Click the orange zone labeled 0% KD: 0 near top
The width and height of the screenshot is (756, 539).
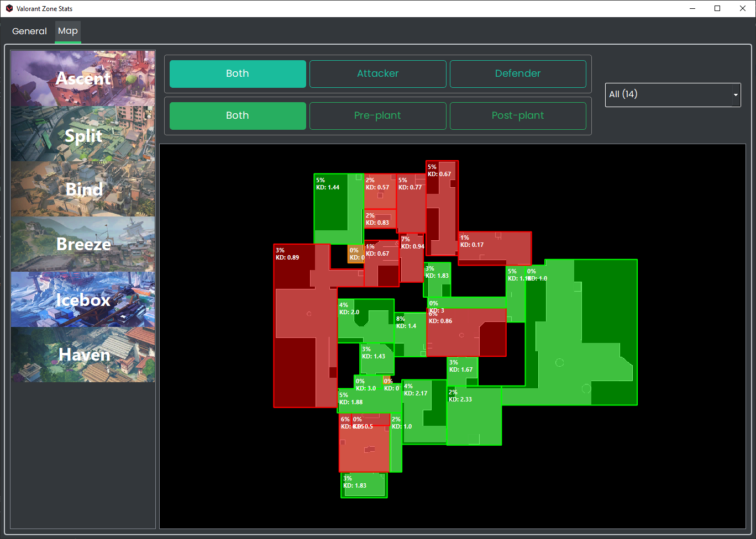(355, 254)
